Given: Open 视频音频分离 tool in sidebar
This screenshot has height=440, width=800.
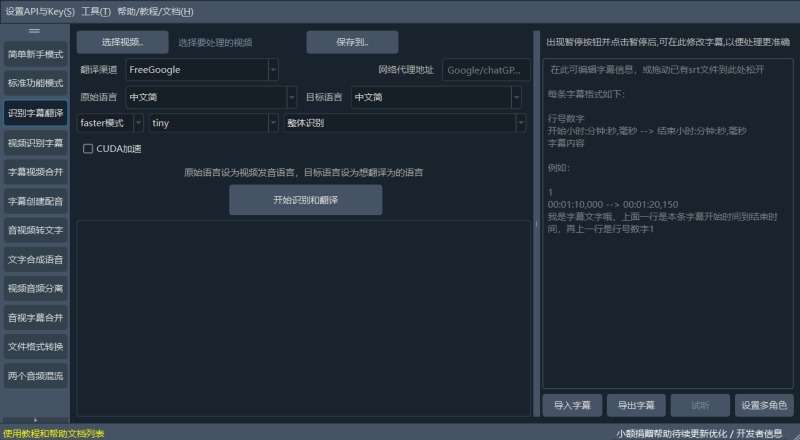Looking at the screenshot, I should (x=35, y=288).
